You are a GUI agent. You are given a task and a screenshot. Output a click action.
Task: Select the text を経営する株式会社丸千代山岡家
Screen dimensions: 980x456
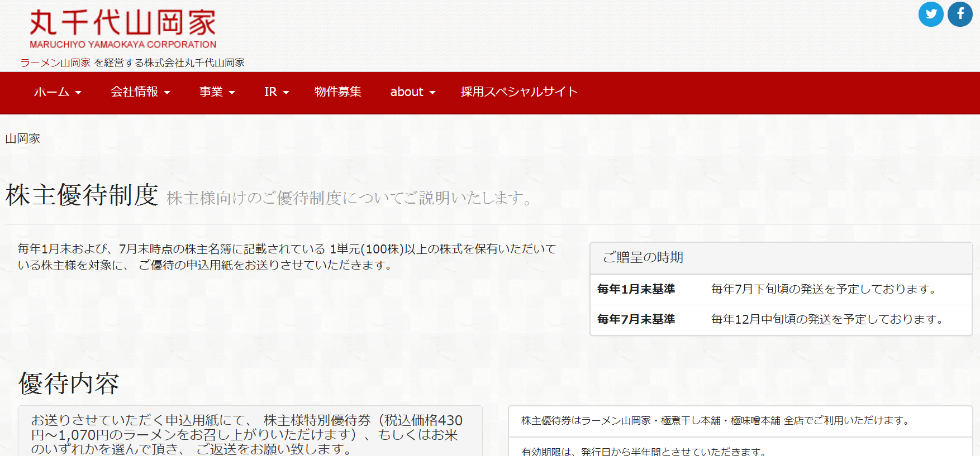(169, 63)
